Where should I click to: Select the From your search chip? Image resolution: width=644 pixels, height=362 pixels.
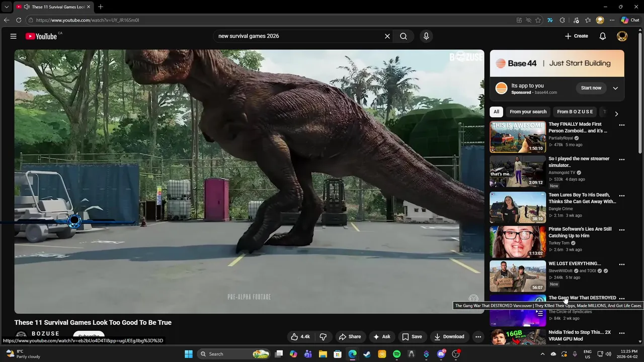pyautogui.click(x=528, y=112)
